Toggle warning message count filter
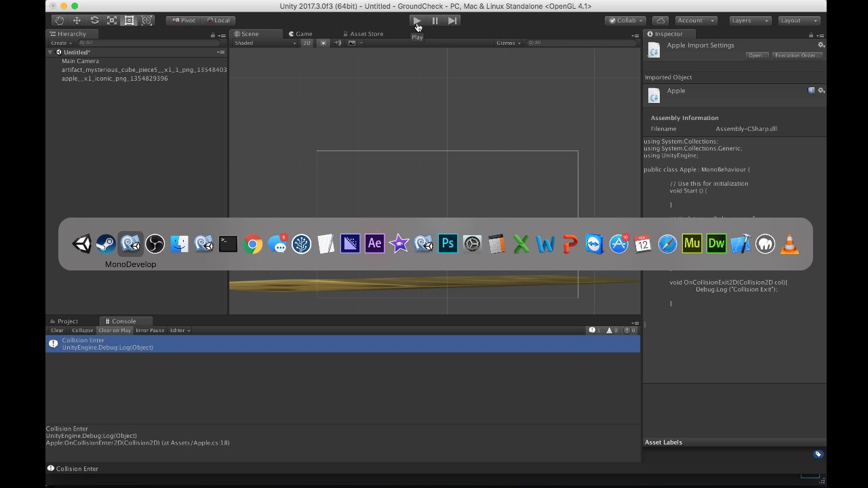 (x=612, y=330)
